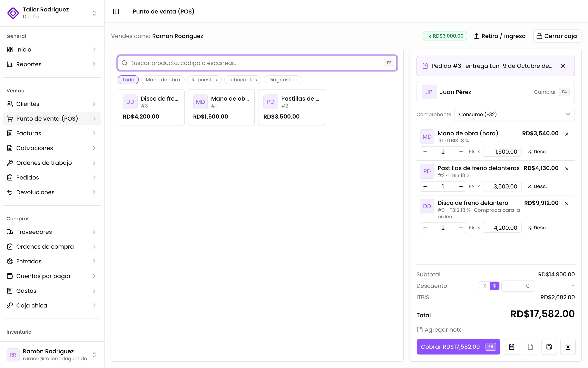Click the save floppy disk icon
Viewport: 588px width, 368px height.
point(549,347)
